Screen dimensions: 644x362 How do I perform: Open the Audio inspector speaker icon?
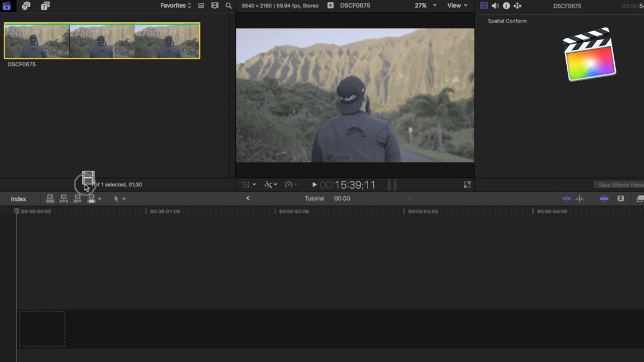[x=495, y=6]
